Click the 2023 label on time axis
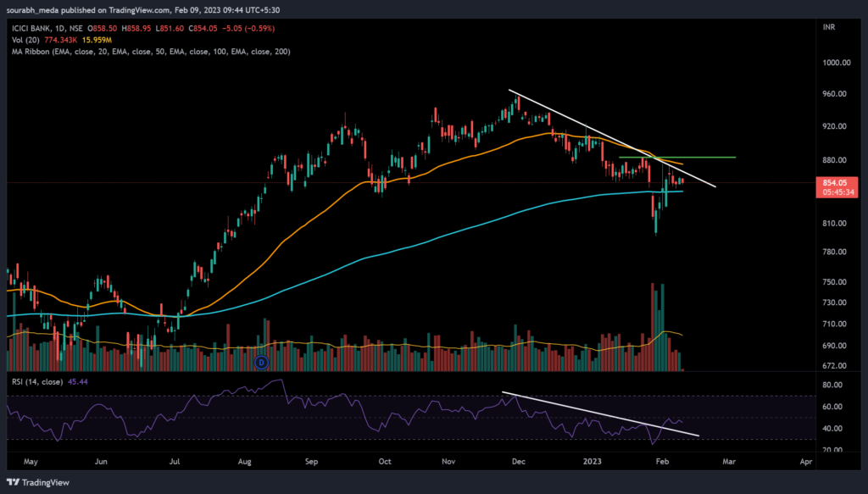The image size is (868, 494). (x=593, y=461)
